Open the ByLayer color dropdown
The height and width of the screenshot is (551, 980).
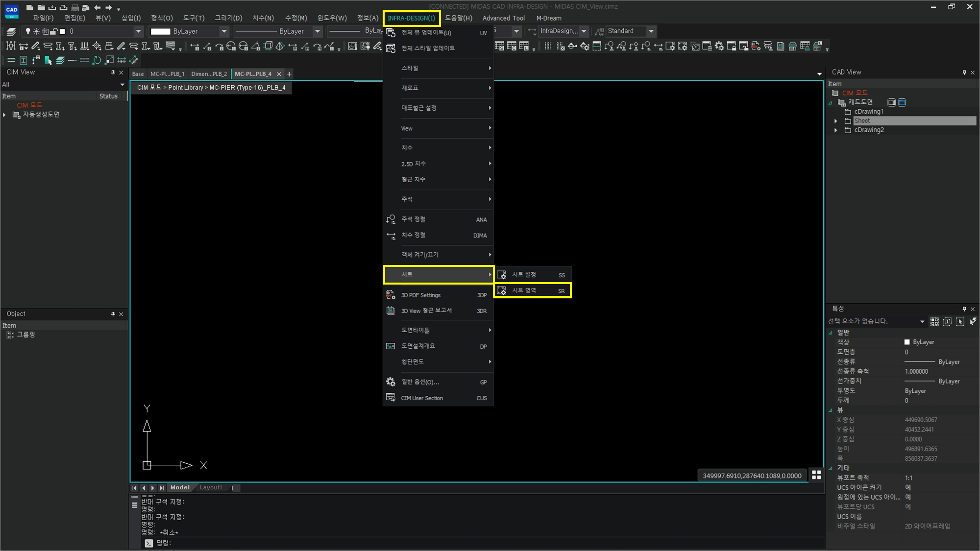click(224, 31)
